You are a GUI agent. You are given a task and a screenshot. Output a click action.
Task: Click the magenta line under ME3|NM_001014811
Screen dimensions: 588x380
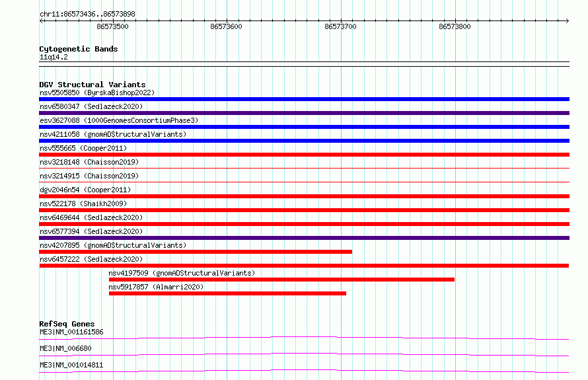304,371
